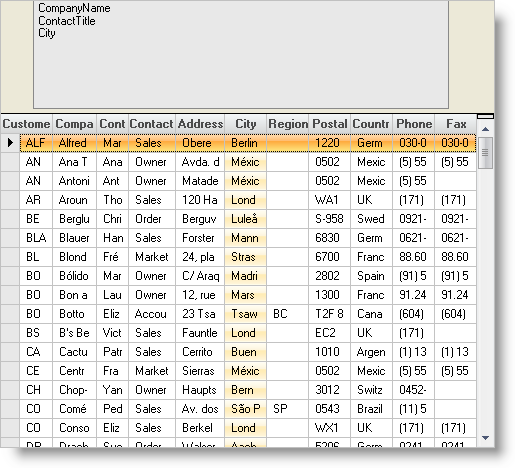Image resolution: width=515 pixels, height=468 pixels.
Task: Click the grid split box above the scrollbar
Action: pos(485,116)
